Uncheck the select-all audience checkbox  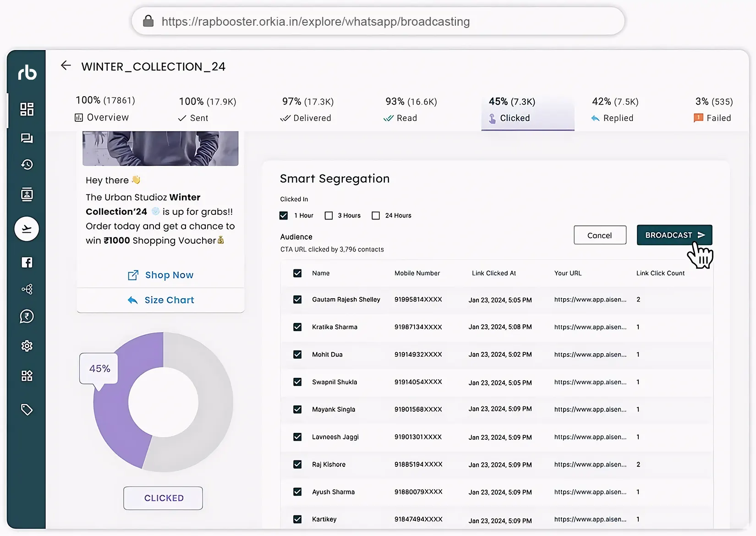(x=297, y=273)
